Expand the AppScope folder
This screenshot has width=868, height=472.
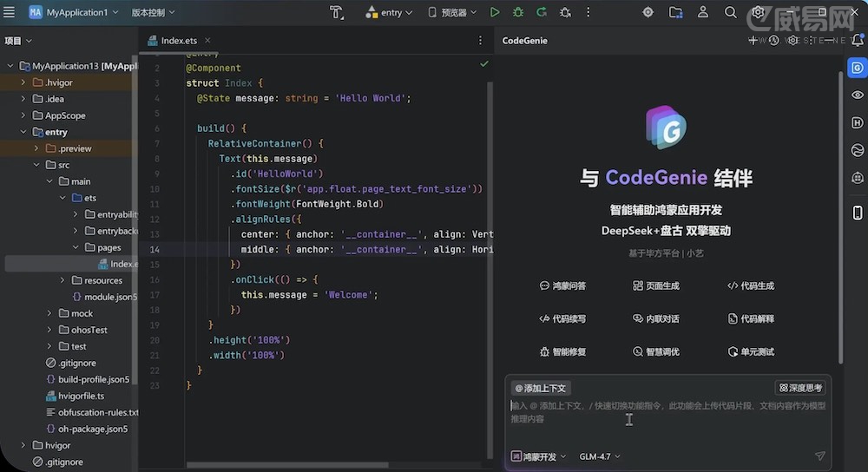[x=23, y=115]
